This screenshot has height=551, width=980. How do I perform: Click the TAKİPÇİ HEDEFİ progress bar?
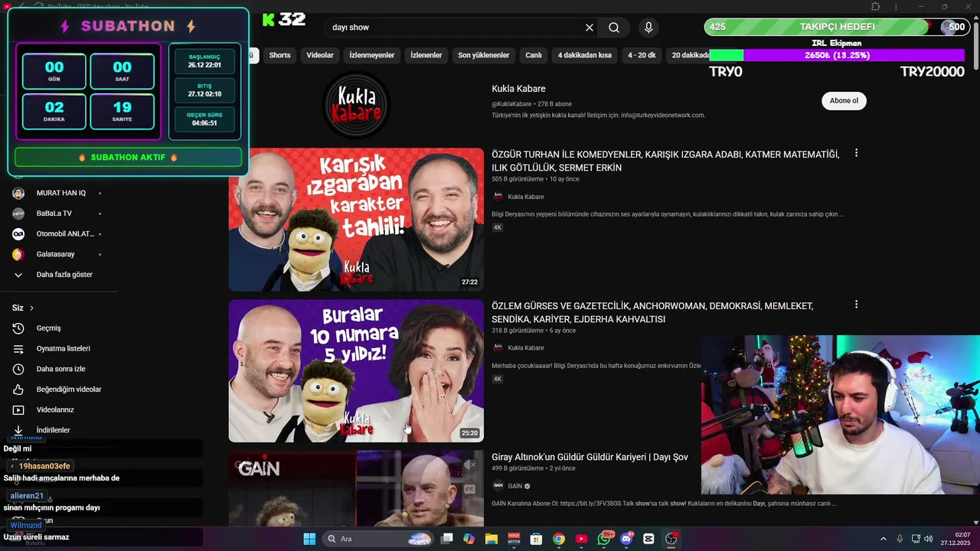[x=836, y=27]
